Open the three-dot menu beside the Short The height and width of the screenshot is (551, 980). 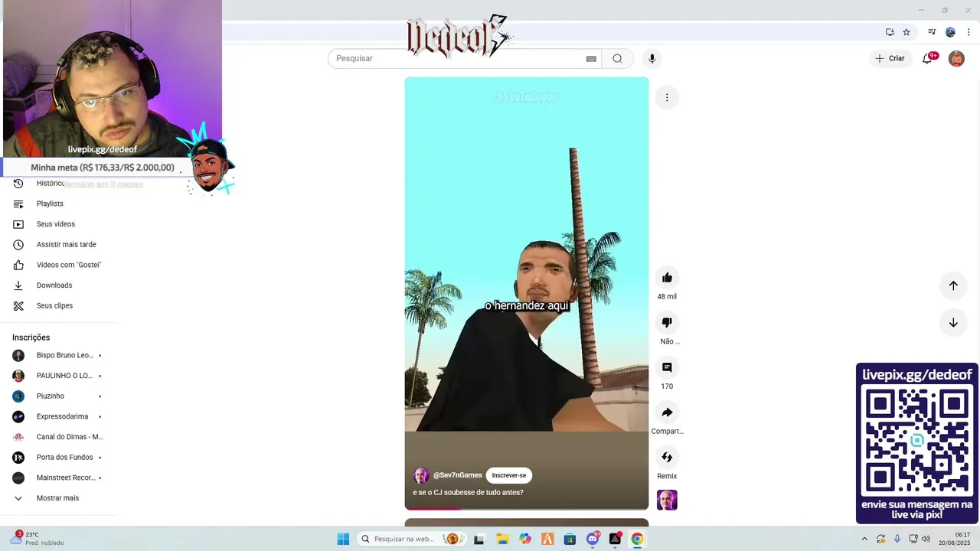(667, 97)
